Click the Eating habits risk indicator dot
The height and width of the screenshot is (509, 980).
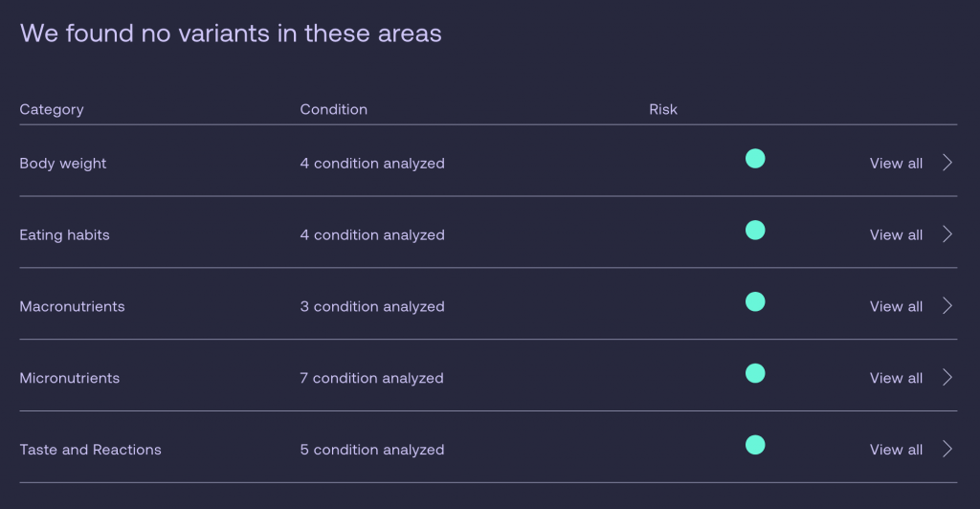tap(755, 230)
